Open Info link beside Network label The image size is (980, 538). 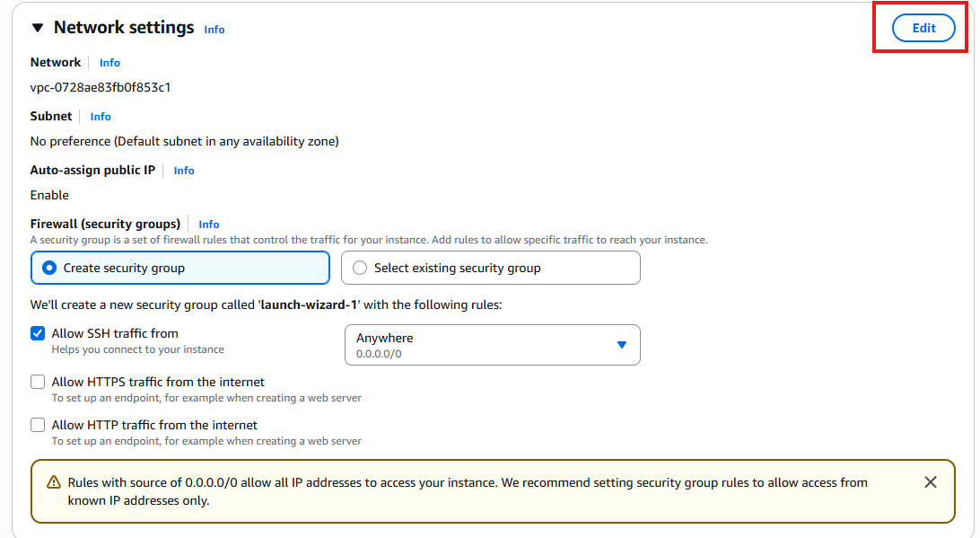[109, 63]
